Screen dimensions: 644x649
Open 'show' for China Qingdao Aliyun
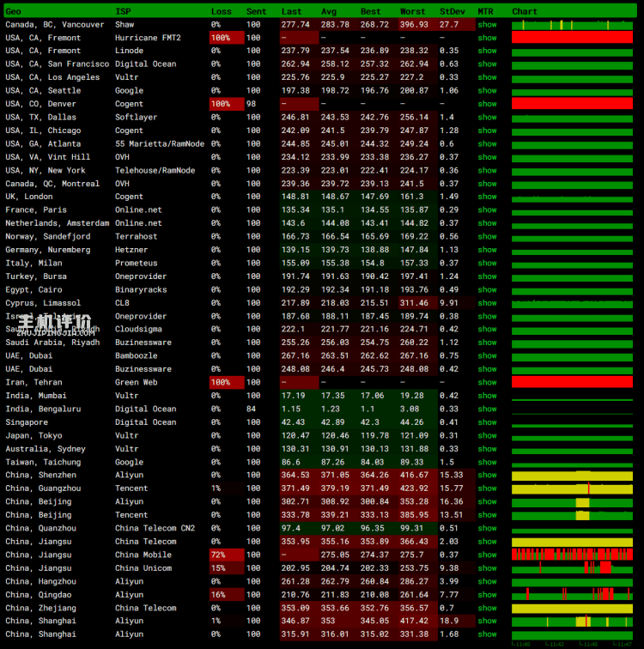(x=487, y=595)
